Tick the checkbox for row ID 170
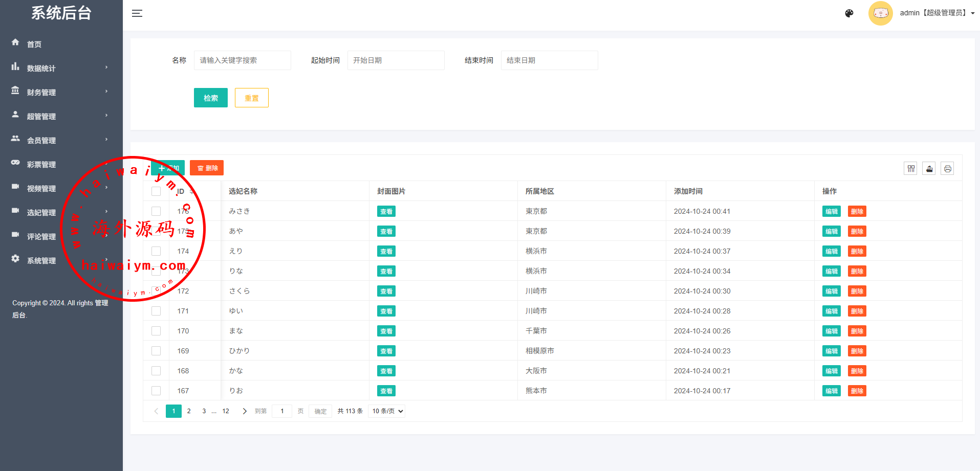The height and width of the screenshot is (471, 980). click(156, 331)
